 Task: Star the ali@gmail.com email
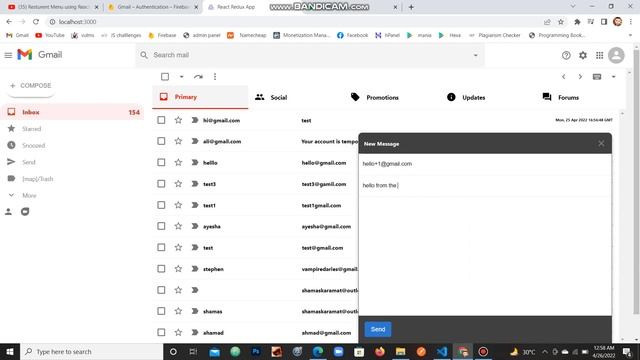pos(178,141)
